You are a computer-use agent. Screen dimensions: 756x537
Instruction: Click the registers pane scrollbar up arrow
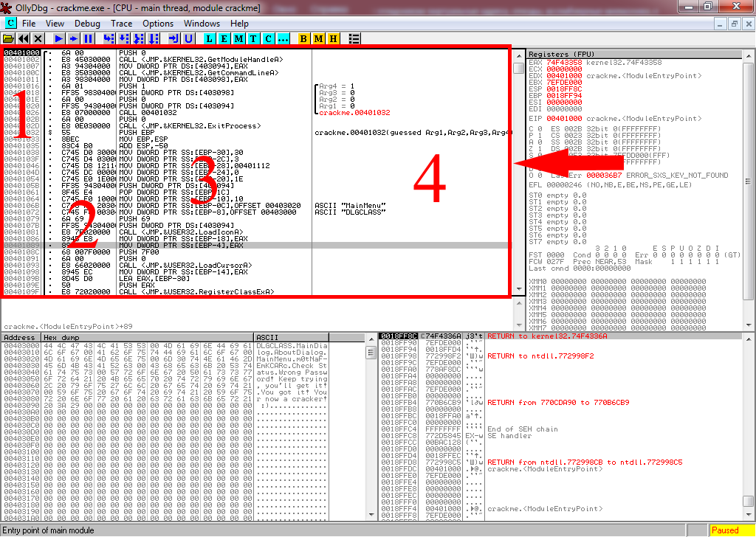point(752,54)
